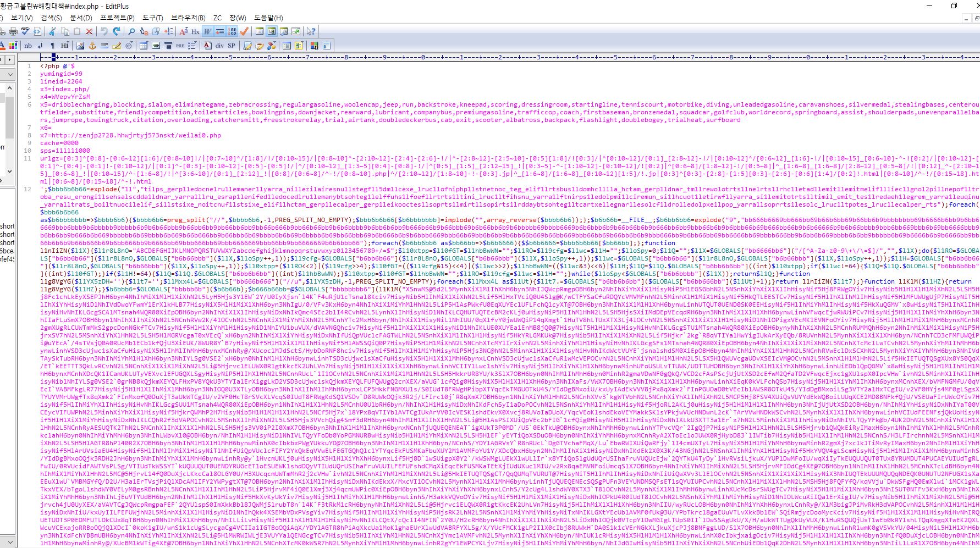Open font size Aa dropdown

pyautogui.click(x=184, y=31)
